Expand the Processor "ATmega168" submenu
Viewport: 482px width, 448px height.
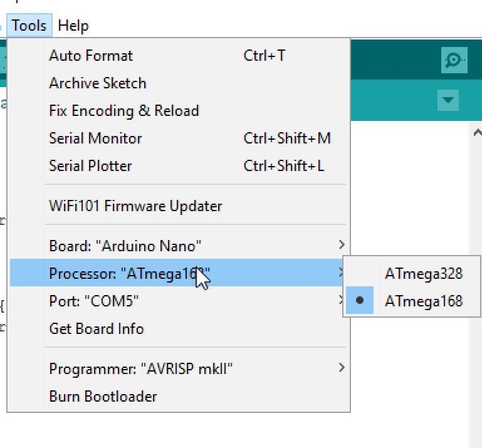click(x=178, y=273)
